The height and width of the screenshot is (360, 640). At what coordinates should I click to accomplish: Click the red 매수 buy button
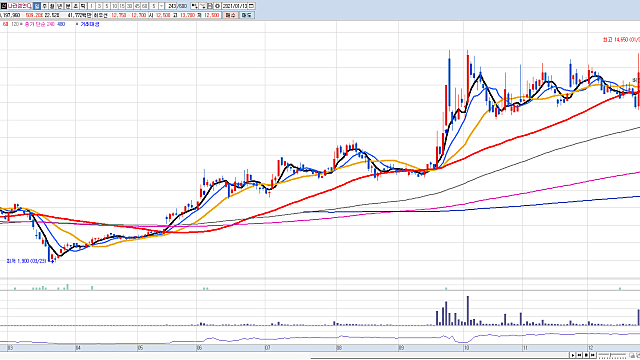pyautogui.click(x=231, y=15)
